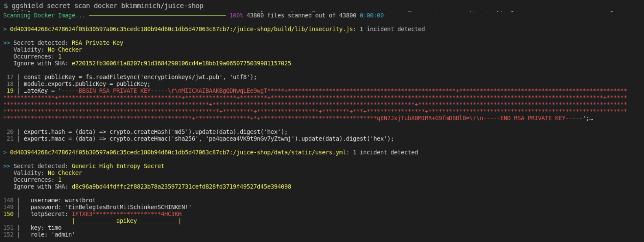The width and height of the screenshot is (644, 242).
Task: Click highlighted line number 150
Action: point(8,214)
